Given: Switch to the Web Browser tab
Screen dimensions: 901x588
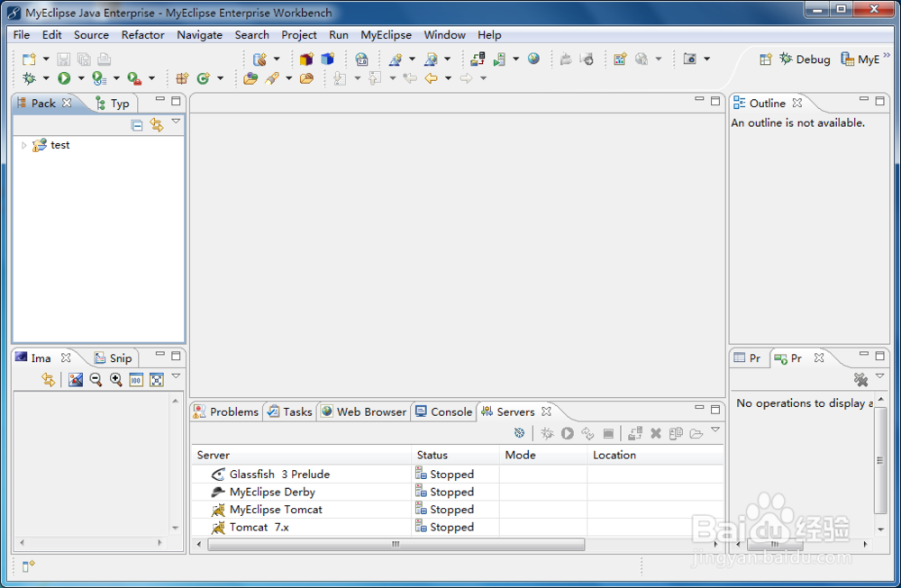Looking at the screenshot, I should pos(364,412).
